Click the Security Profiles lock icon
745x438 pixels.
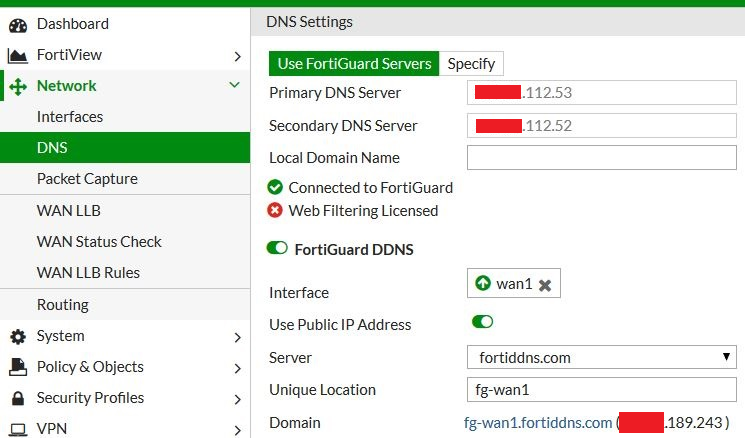click(x=17, y=398)
